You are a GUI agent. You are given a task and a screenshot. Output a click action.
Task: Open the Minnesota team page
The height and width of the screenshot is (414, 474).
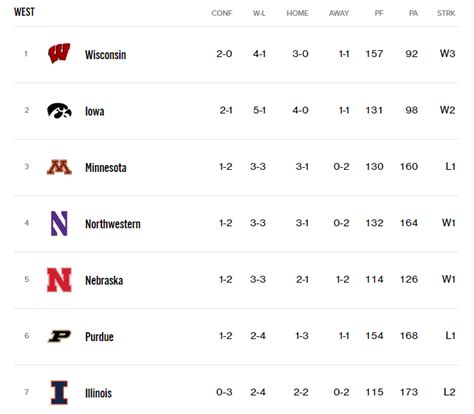click(106, 167)
